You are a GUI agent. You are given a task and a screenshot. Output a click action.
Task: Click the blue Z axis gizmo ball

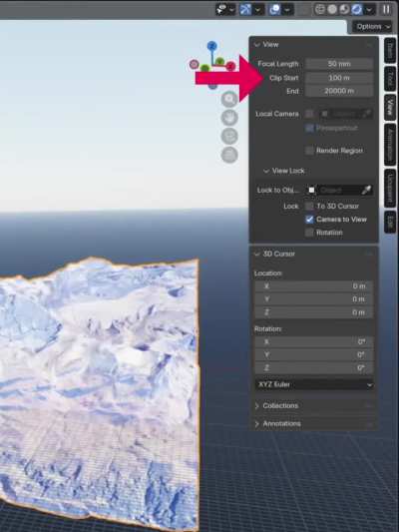(211, 46)
